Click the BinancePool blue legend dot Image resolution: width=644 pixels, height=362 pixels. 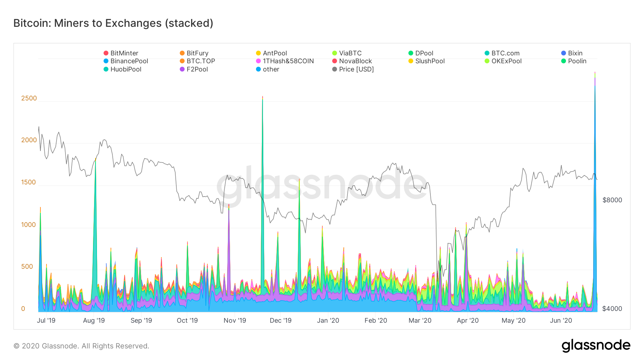point(106,61)
